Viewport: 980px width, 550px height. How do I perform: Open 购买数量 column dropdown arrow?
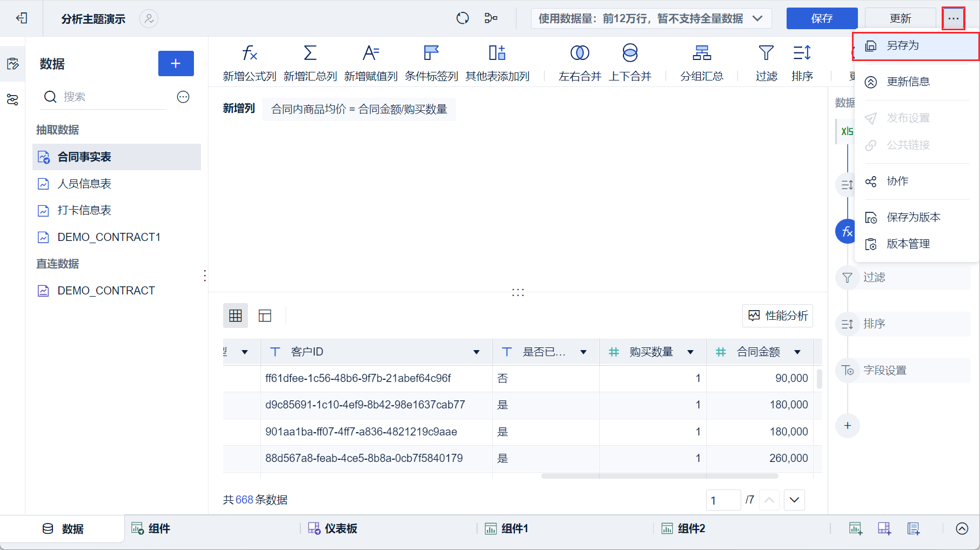point(690,352)
